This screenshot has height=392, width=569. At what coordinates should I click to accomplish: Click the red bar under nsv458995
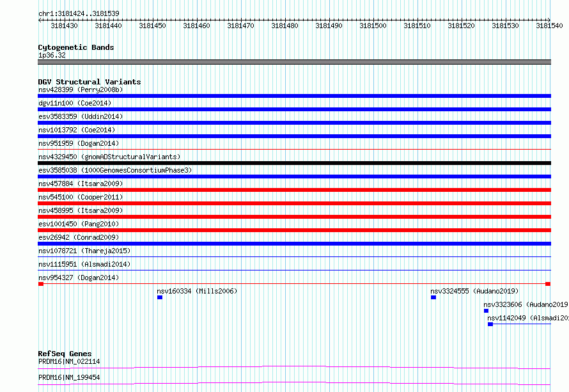click(294, 217)
